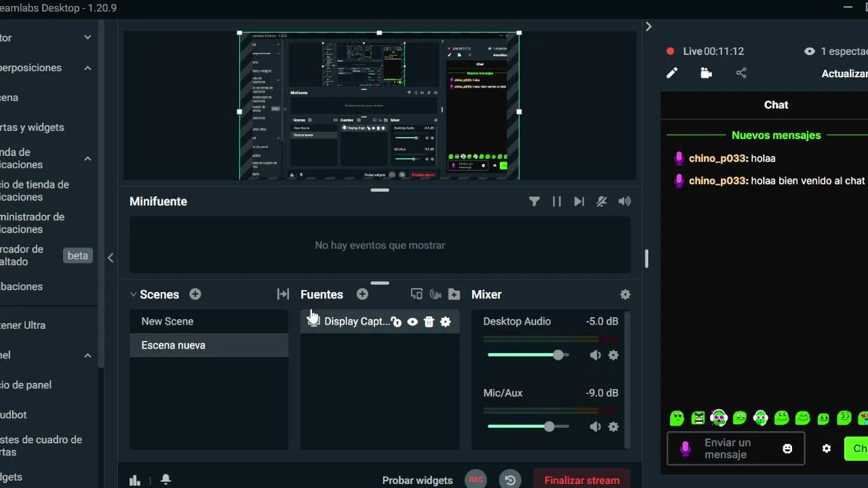Open notifications bell in bottom bar
Viewport: 868px width, 488px height.
(x=165, y=480)
